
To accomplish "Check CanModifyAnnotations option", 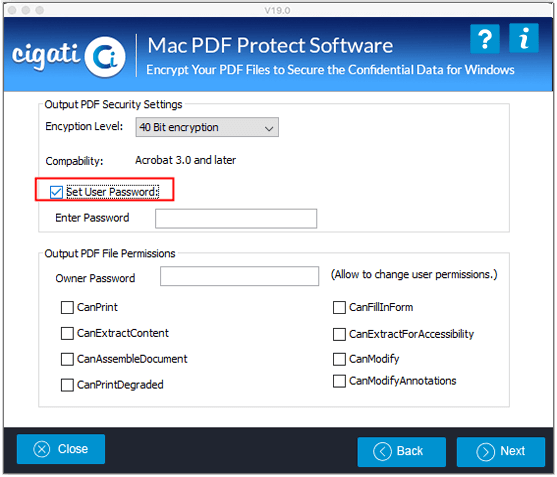I will click(x=340, y=382).
